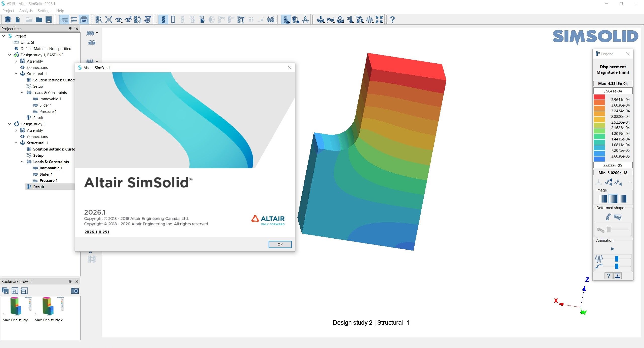Open the Analysis menu
This screenshot has height=348, width=644.
click(26, 11)
